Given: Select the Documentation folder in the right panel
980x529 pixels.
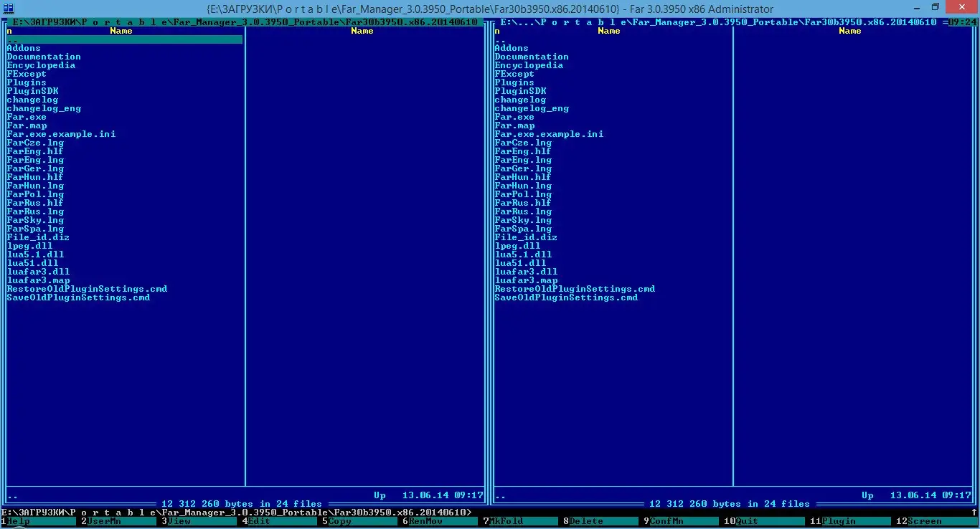Looking at the screenshot, I should (532, 57).
